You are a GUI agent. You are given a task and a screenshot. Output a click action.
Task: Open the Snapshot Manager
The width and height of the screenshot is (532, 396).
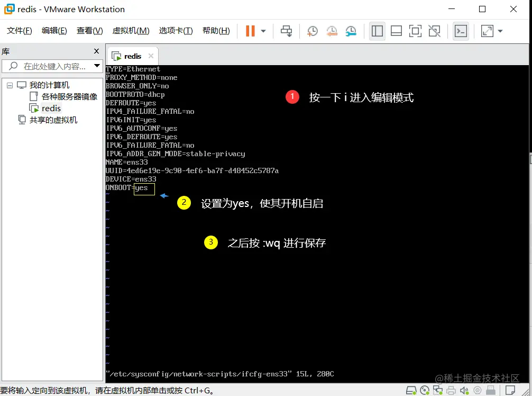[x=351, y=31]
